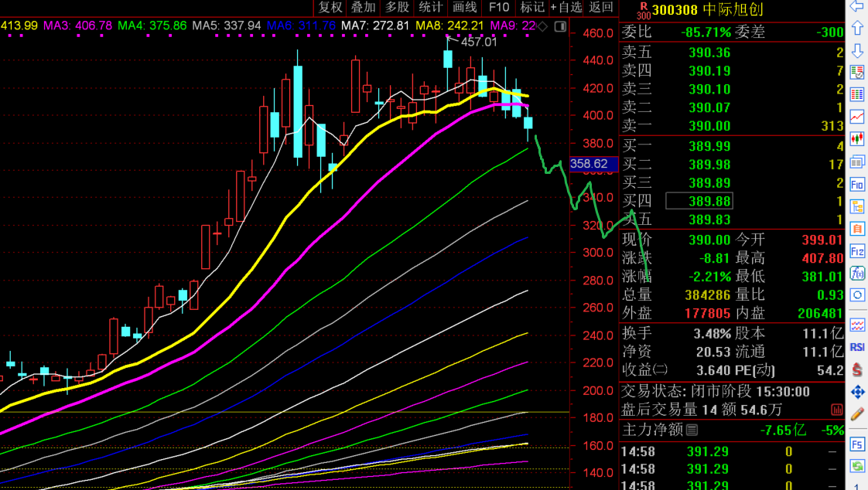Click the up arrow icon in right sidebar
Screen dimensions: 868x490
tap(857, 28)
